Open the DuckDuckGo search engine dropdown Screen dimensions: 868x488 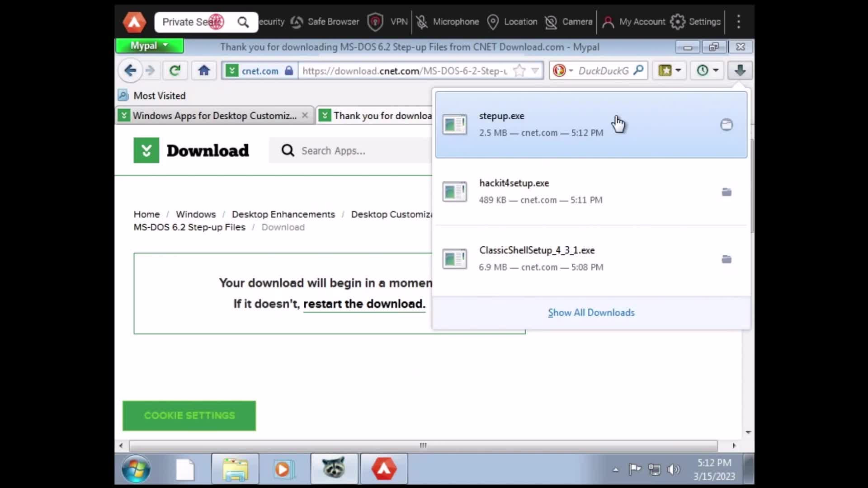coord(563,71)
